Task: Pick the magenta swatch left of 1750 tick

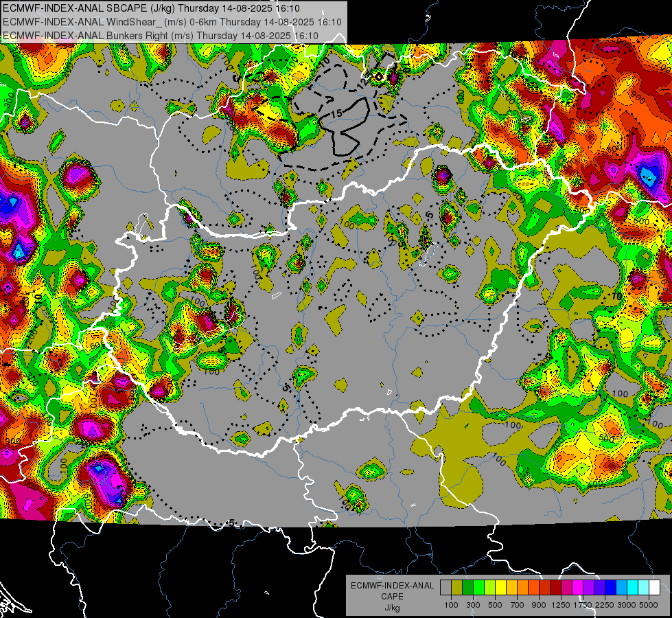Action: [x=578, y=588]
